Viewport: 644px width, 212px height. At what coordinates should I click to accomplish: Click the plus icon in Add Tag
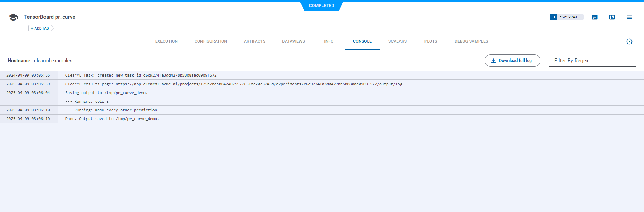point(32,28)
